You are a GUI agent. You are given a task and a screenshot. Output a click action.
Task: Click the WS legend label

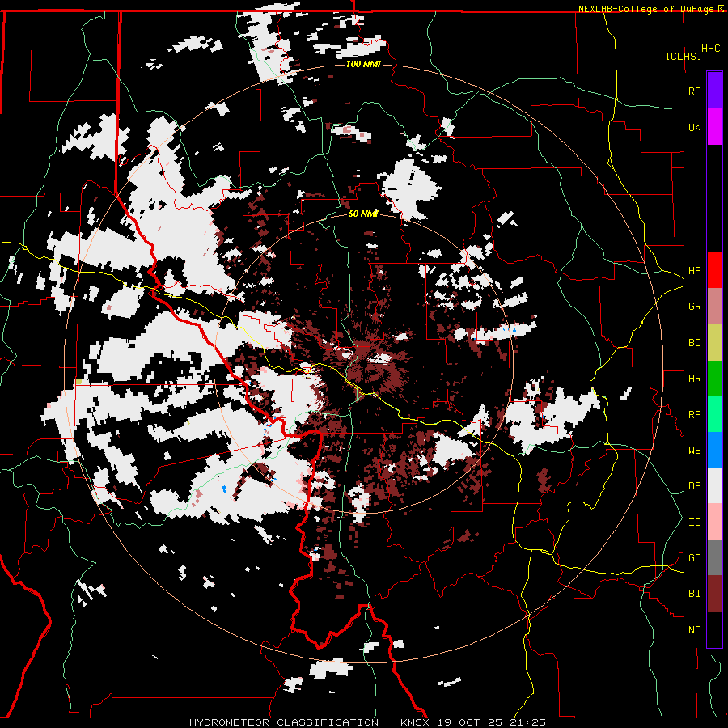[694, 451]
